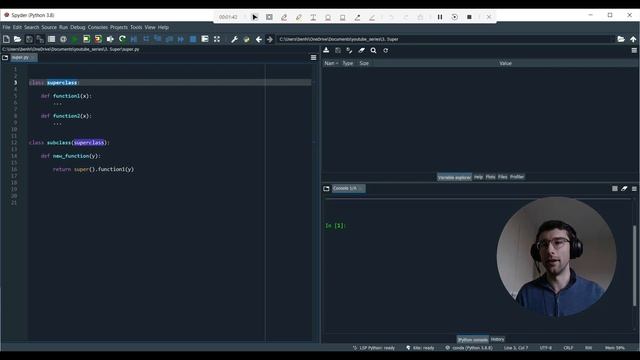
Task: Open console pane options menu
Action: tap(634, 189)
